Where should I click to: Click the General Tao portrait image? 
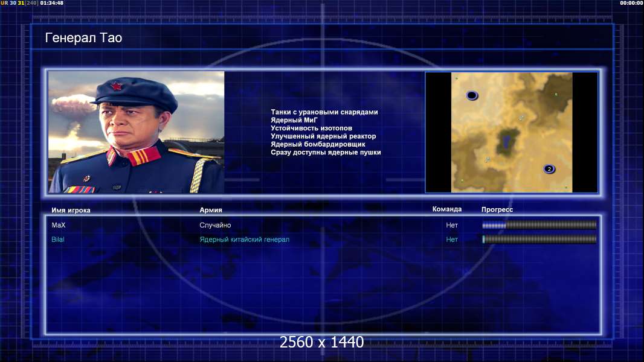click(137, 132)
